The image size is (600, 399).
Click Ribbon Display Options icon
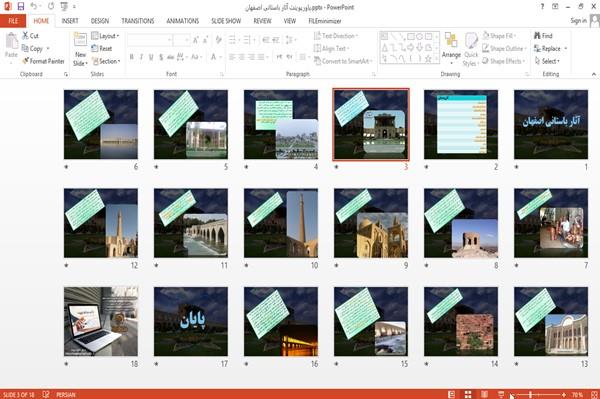click(555, 7)
